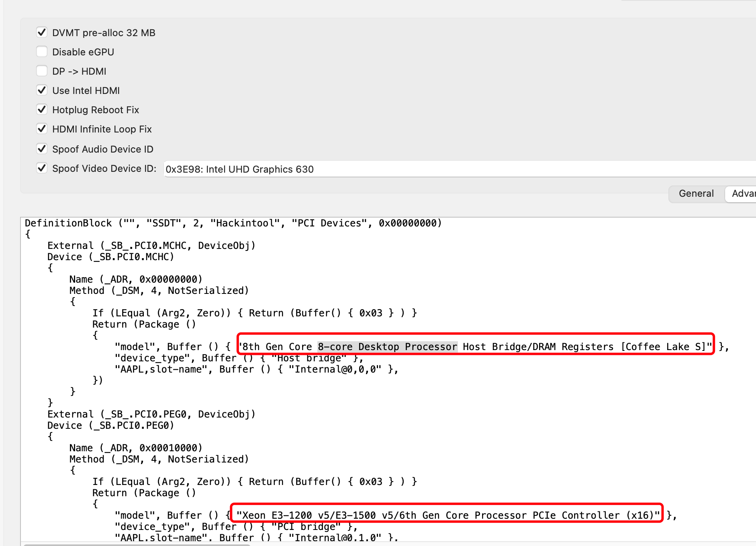This screenshot has width=756, height=546.
Task: Click the Name (_ADR, 0x00000000) line
Action: click(136, 279)
